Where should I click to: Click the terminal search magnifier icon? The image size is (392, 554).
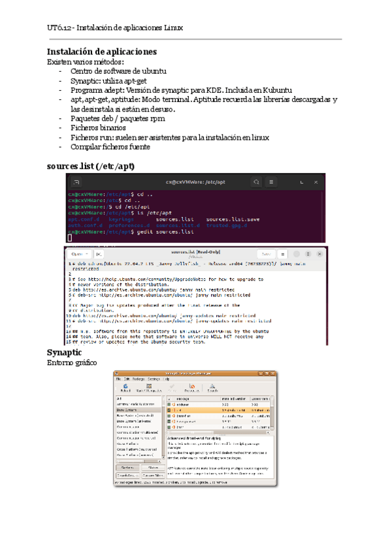click(x=257, y=182)
